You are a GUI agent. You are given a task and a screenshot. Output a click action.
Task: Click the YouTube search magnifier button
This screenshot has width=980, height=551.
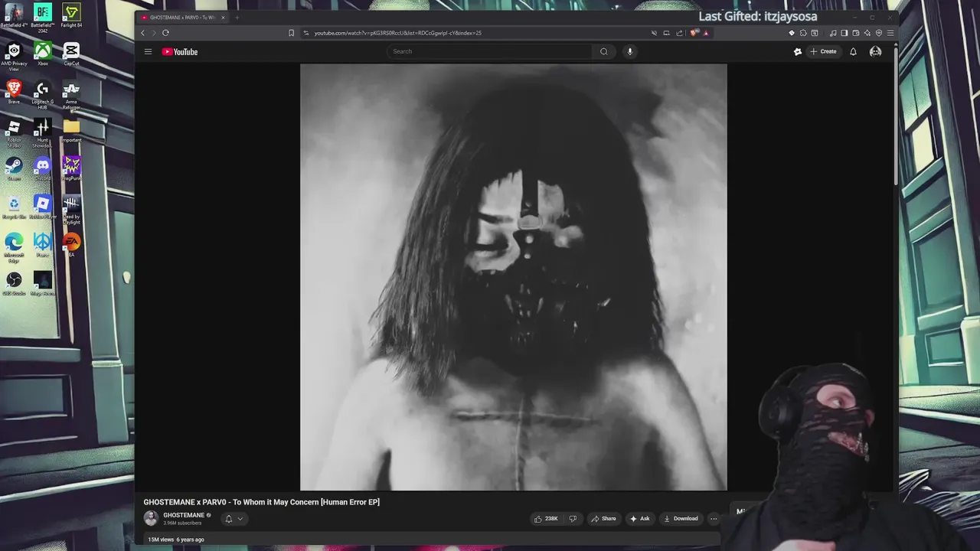coord(604,51)
